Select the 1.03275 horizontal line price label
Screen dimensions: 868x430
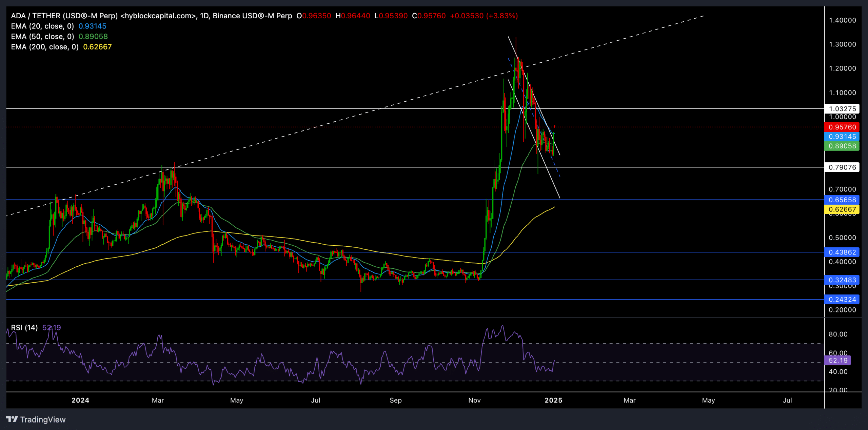[842, 109]
